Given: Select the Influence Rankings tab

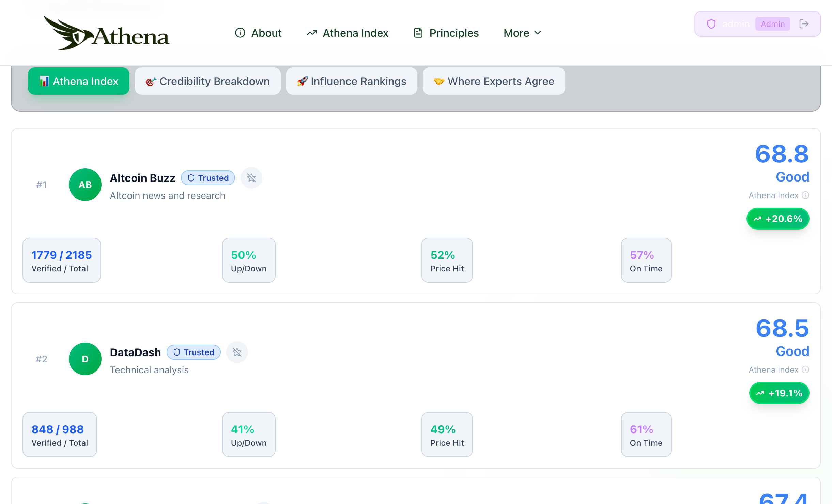Looking at the screenshot, I should tap(352, 81).
